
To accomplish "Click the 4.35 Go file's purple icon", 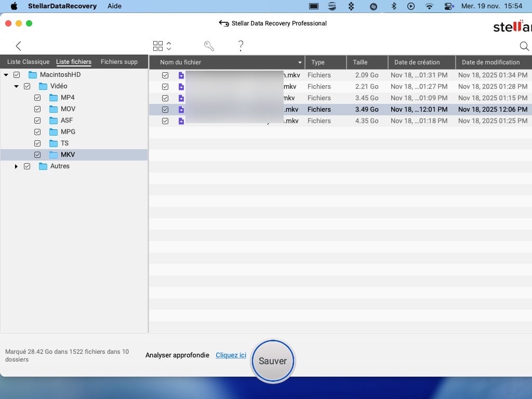I will tap(181, 121).
